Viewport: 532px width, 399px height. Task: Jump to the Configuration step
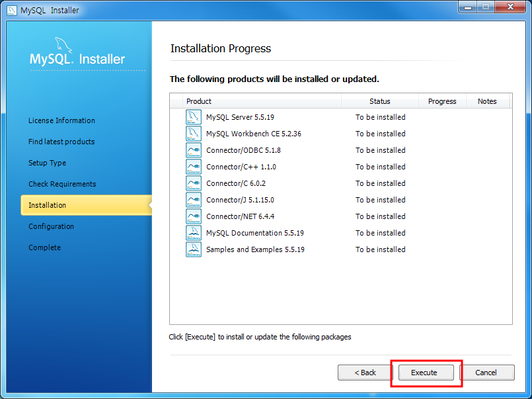pyautogui.click(x=51, y=226)
